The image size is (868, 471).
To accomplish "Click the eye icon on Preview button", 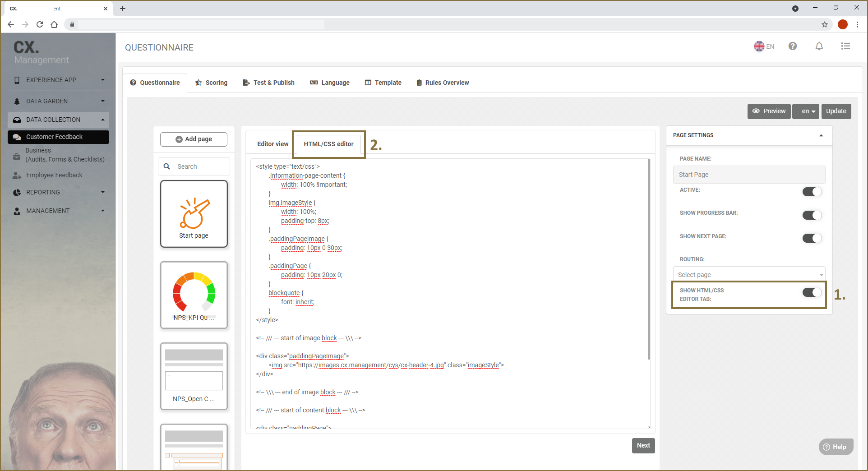I will point(756,111).
